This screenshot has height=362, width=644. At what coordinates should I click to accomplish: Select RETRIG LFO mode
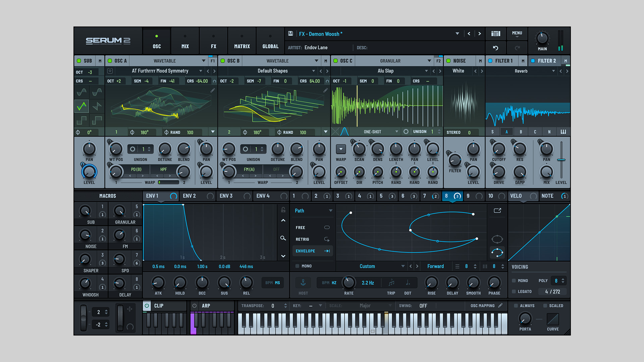(313, 239)
